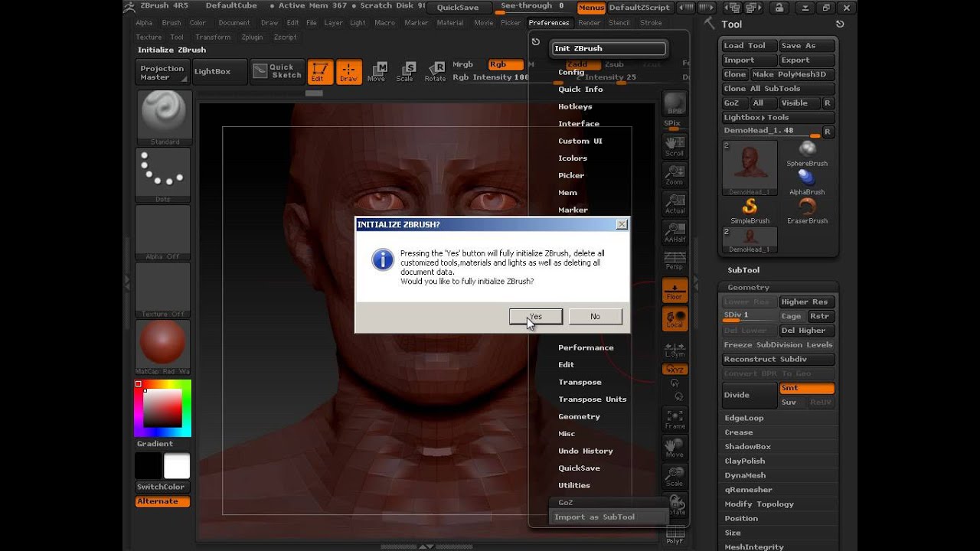Select the Scale tool in top shelf

point(405,72)
